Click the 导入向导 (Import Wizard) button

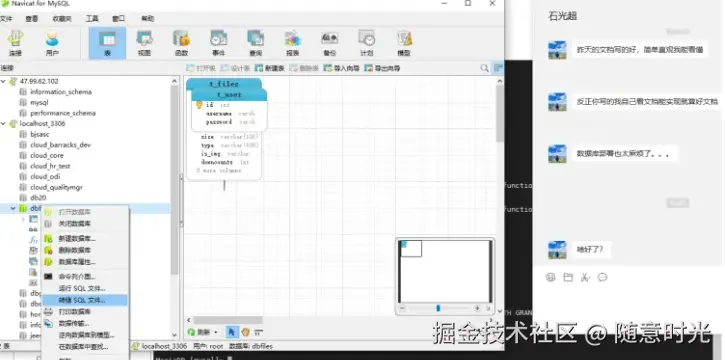(342, 68)
